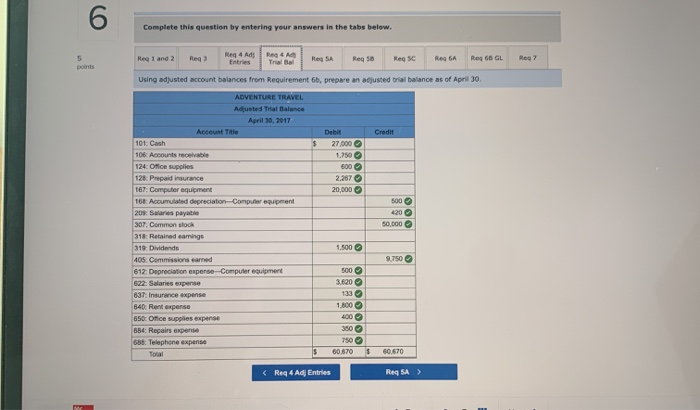Click the total debit value 60,670
Screen dimensions: 700x410
[x=342, y=352]
